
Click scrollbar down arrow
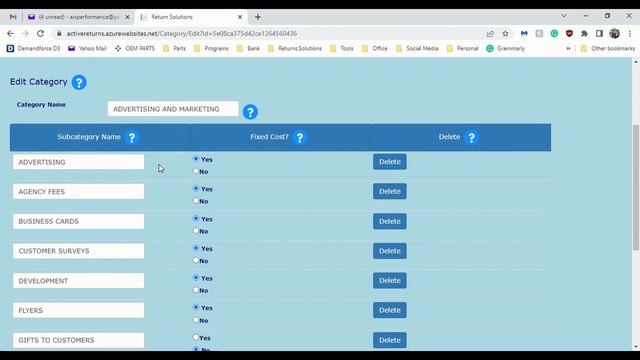tap(636, 347)
